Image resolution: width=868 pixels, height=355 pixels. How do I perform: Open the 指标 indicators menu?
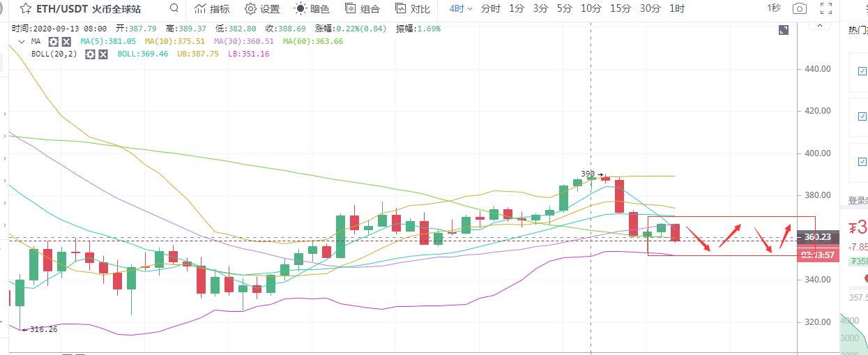point(212,9)
